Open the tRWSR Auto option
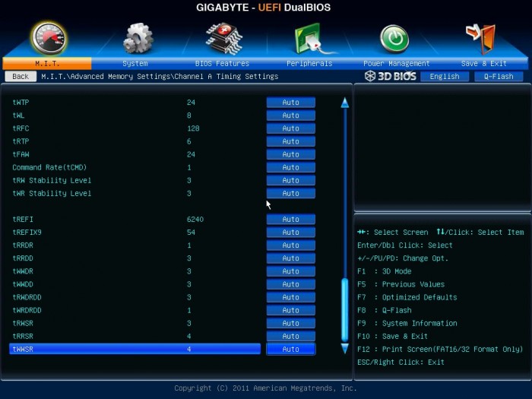Screen dimensions: 532x399 291,323
